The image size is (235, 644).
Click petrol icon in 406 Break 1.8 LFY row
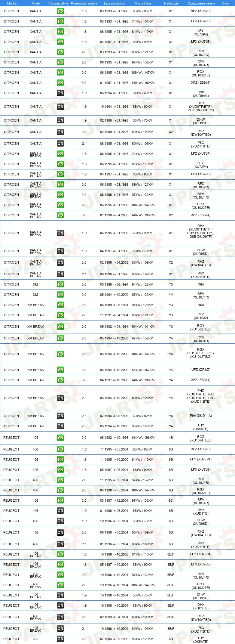[60, 554]
